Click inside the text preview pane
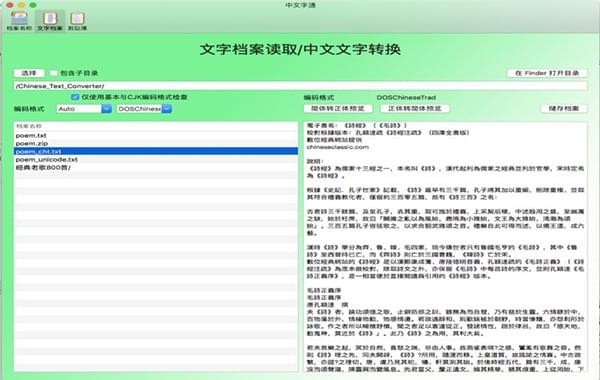600x380 pixels. (x=446, y=247)
